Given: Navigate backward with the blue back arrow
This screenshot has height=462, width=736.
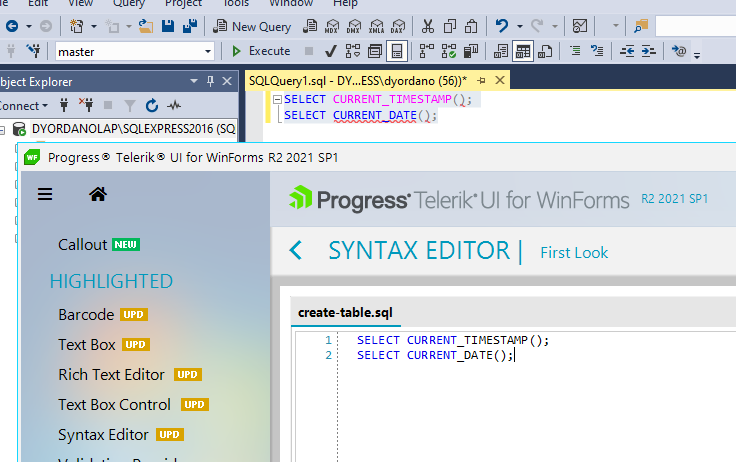Looking at the screenshot, I should 12,26.
